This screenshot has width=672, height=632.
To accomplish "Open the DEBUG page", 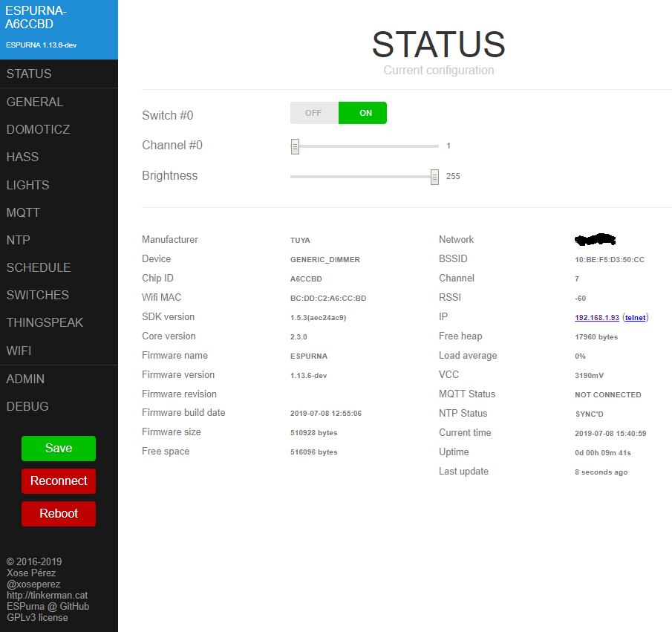I will coord(59,406).
